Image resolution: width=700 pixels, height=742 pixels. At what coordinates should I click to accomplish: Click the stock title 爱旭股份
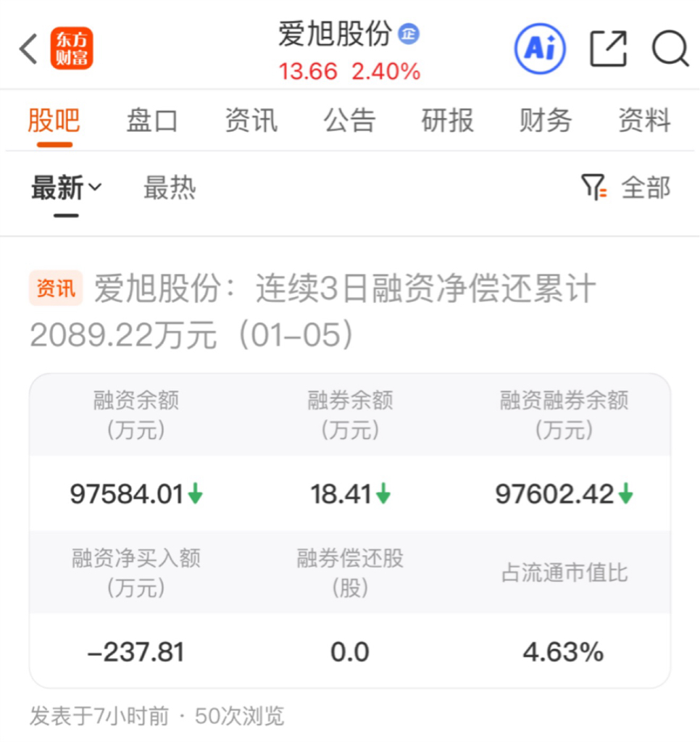(335, 34)
